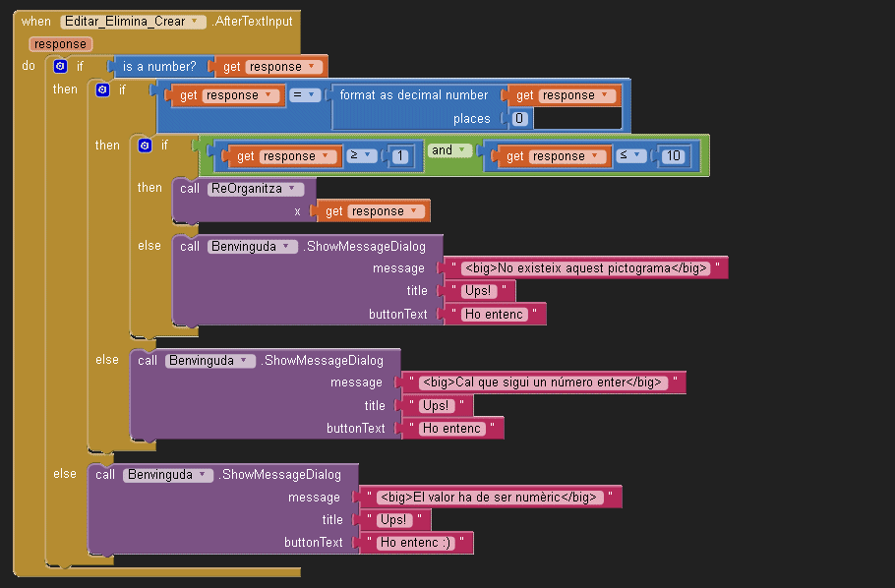Open the ≤ comparison operator dropdown
The height and width of the screenshot is (588, 895).
(x=639, y=156)
